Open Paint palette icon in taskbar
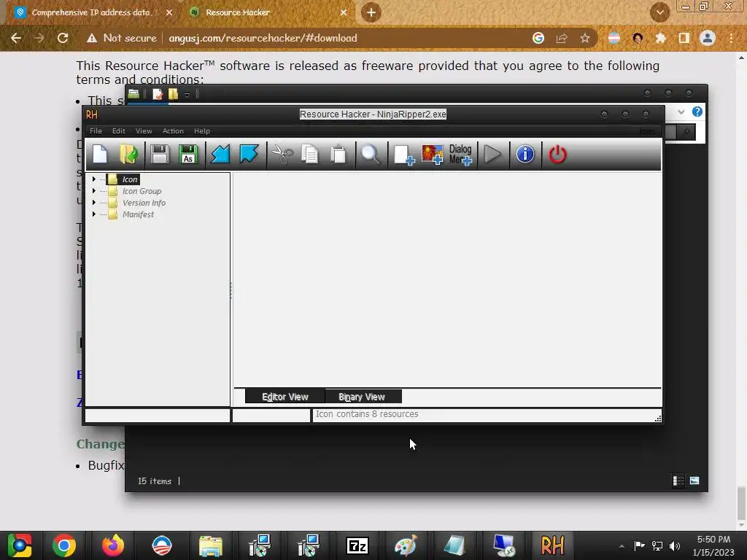Screen dimensions: 747x560 [x=406, y=545]
